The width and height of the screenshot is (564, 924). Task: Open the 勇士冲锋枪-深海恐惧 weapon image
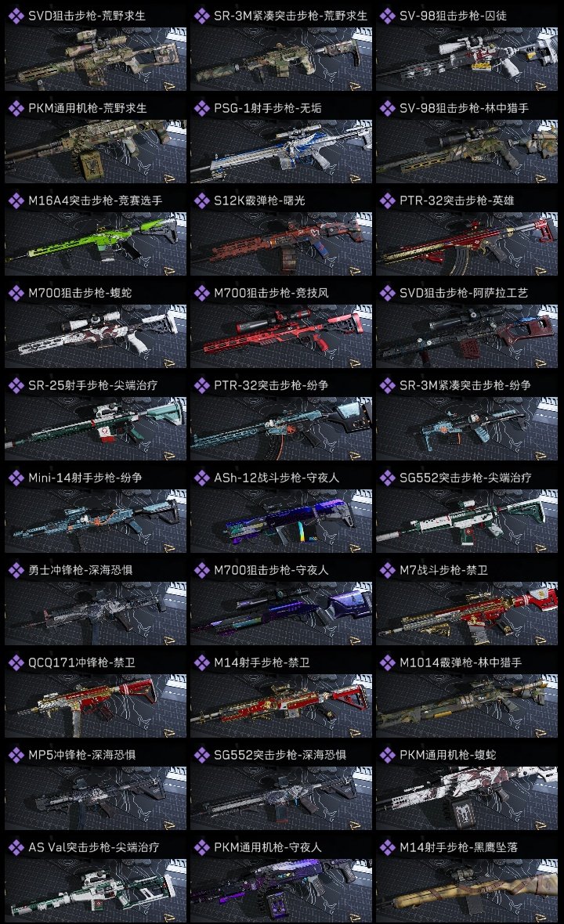click(x=96, y=613)
